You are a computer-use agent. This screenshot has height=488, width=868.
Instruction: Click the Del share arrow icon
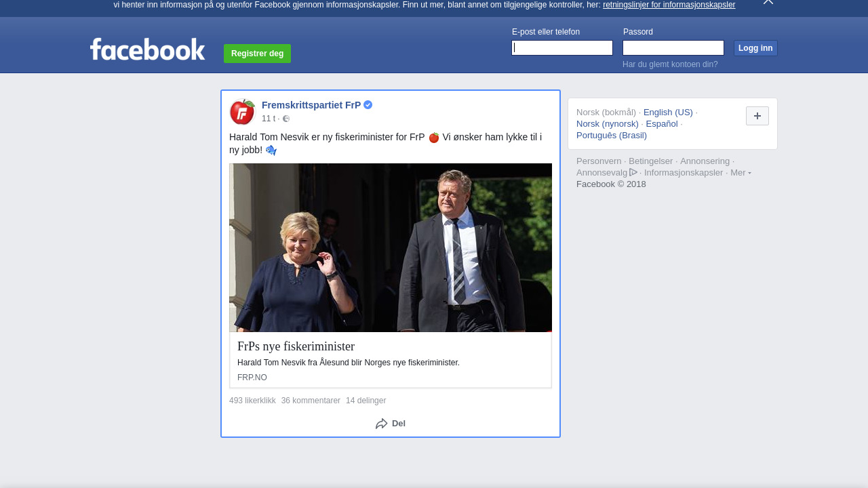click(x=382, y=424)
